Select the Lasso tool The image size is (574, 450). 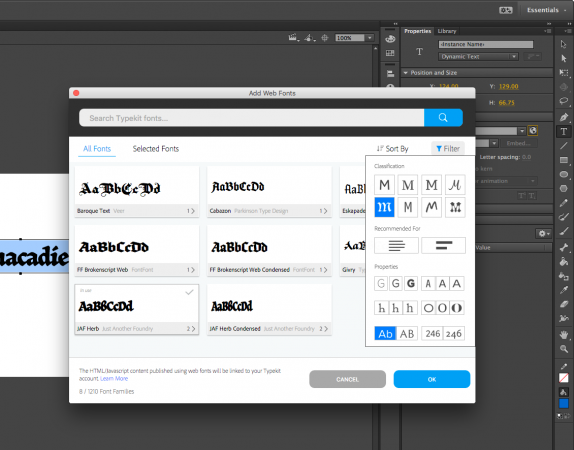564,101
